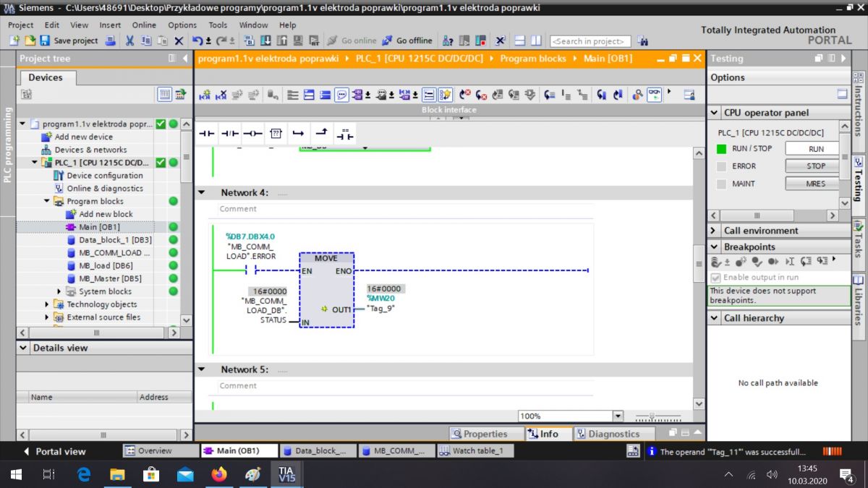The height and width of the screenshot is (488, 868).
Task: Open Project menu
Action: pos(21,25)
